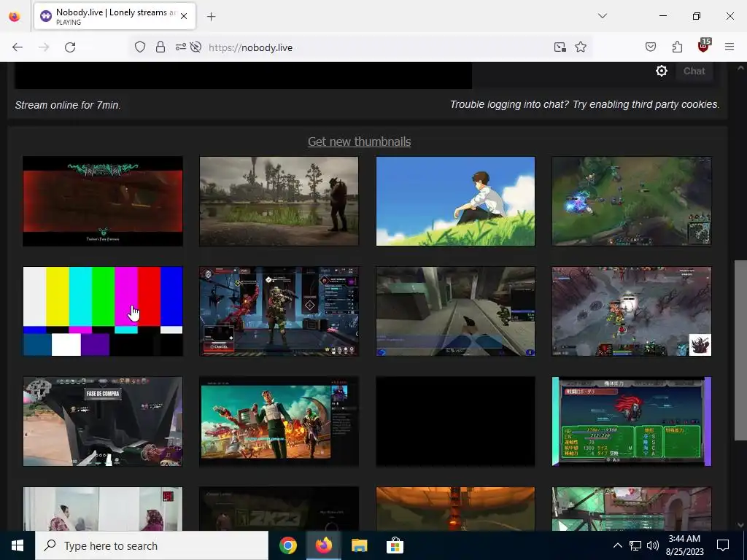
Task: Open the green-field MOBA game thumbnail
Action: (x=632, y=201)
